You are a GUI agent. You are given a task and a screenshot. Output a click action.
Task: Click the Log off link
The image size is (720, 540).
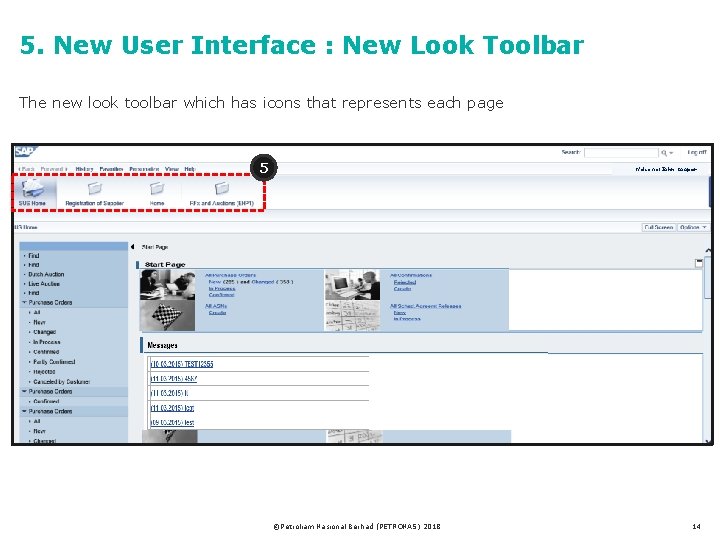(x=697, y=152)
